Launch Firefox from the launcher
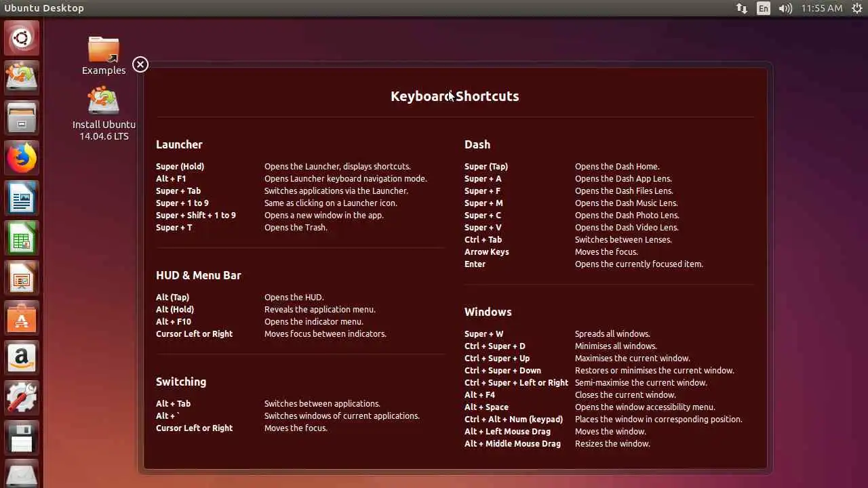The image size is (868, 488). click(x=22, y=158)
